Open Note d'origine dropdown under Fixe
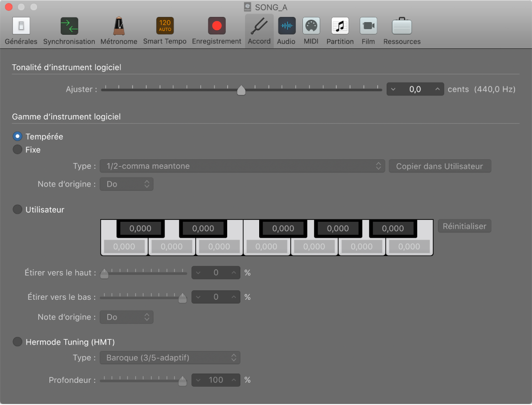Image resolution: width=532 pixels, height=405 pixels. click(127, 184)
